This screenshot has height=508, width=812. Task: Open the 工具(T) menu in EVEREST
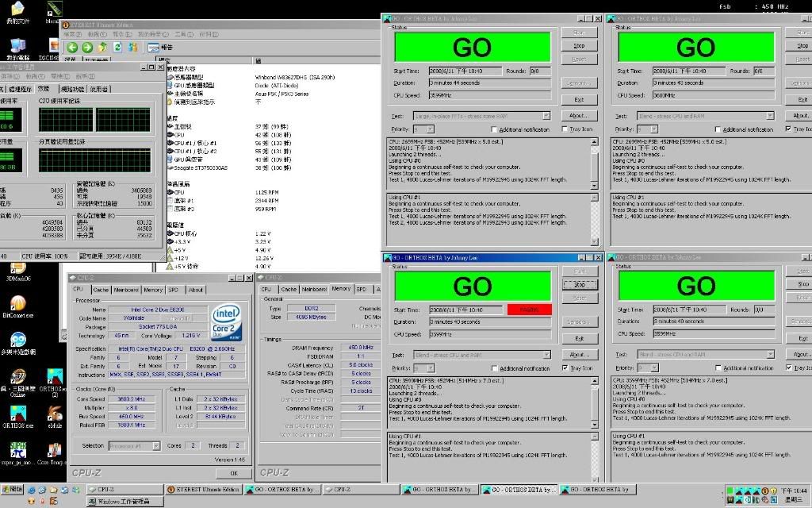(x=184, y=34)
